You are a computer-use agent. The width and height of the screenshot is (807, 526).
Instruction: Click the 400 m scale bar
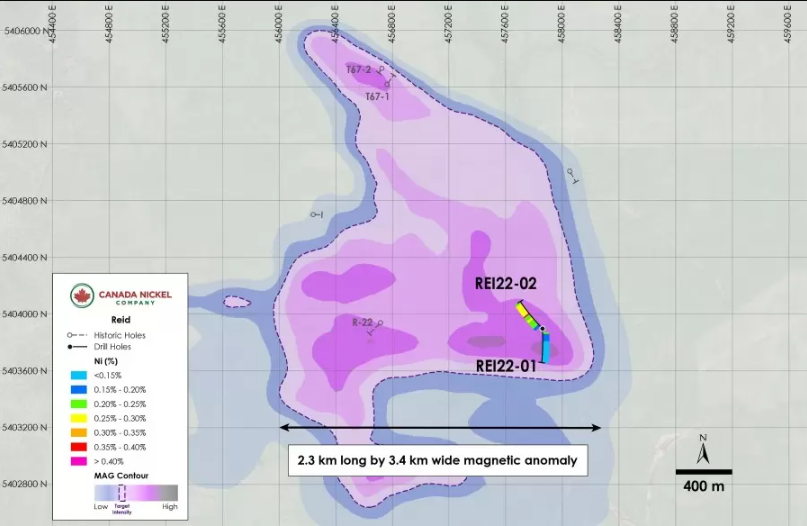(703, 472)
